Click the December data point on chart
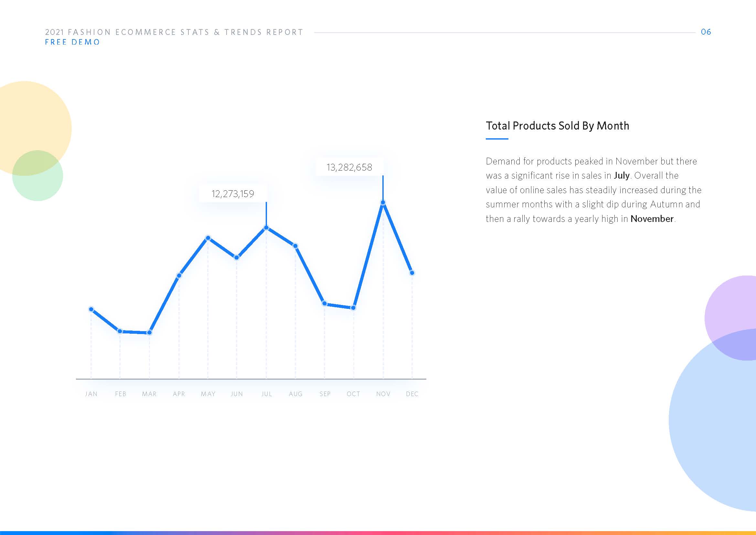This screenshot has width=756, height=535. click(412, 273)
